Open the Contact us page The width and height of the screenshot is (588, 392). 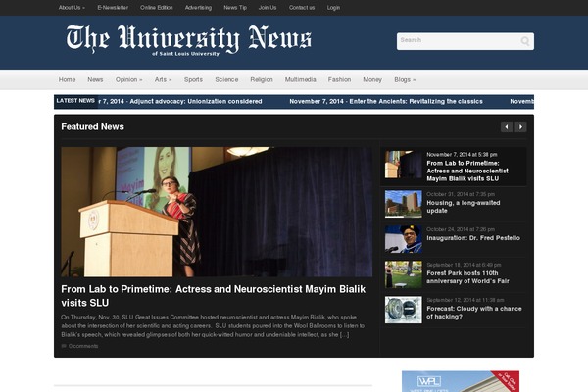point(302,8)
